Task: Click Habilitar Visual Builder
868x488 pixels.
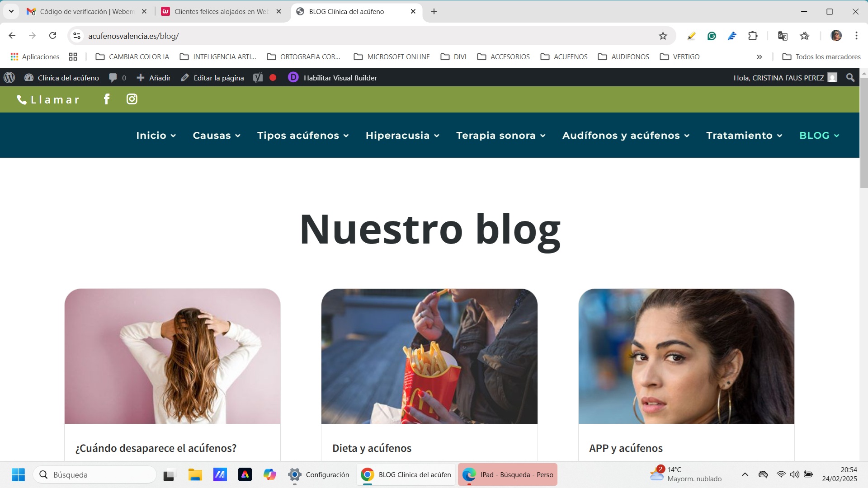Action: click(333, 78)
